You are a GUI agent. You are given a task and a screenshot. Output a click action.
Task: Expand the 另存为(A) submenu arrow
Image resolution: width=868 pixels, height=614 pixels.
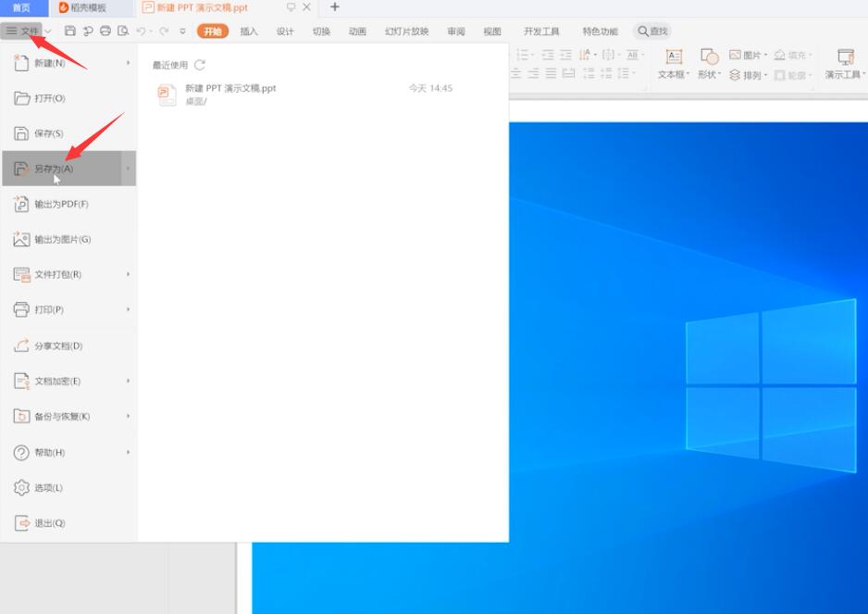click(128, 169)
